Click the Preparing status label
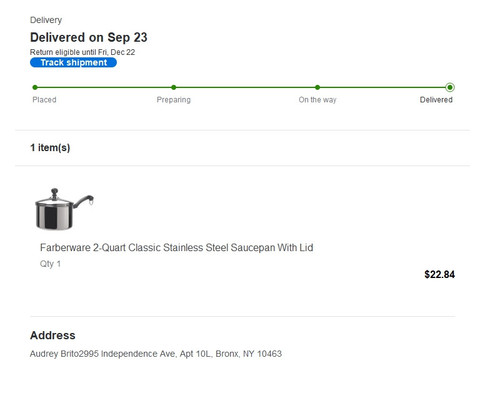Image resolution: width=500 pixels, height=401 pixels. click(x=174, y=100)
